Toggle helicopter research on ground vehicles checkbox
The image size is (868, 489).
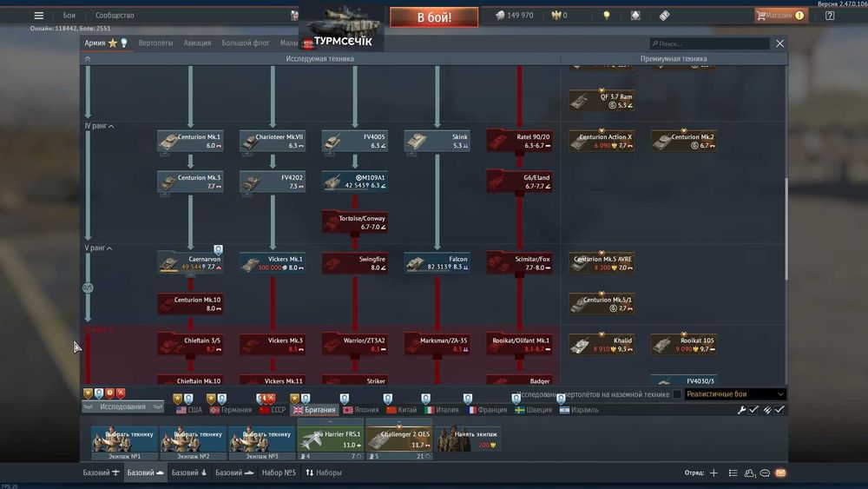677,394
